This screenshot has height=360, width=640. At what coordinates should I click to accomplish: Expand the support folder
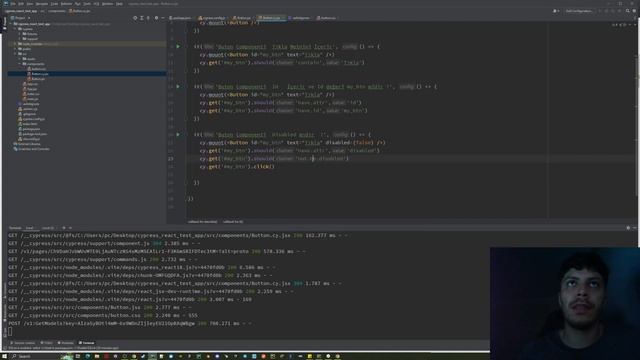click(x=20, y=39)
